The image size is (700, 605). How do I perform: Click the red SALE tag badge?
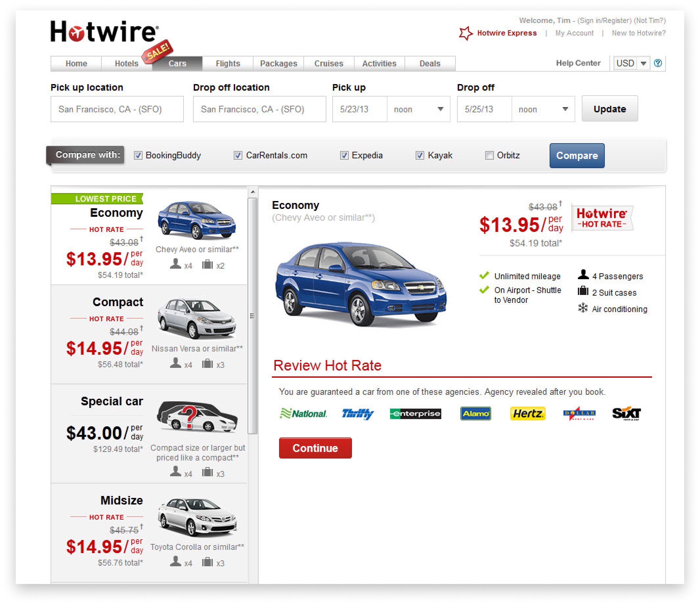pos(157,51)
